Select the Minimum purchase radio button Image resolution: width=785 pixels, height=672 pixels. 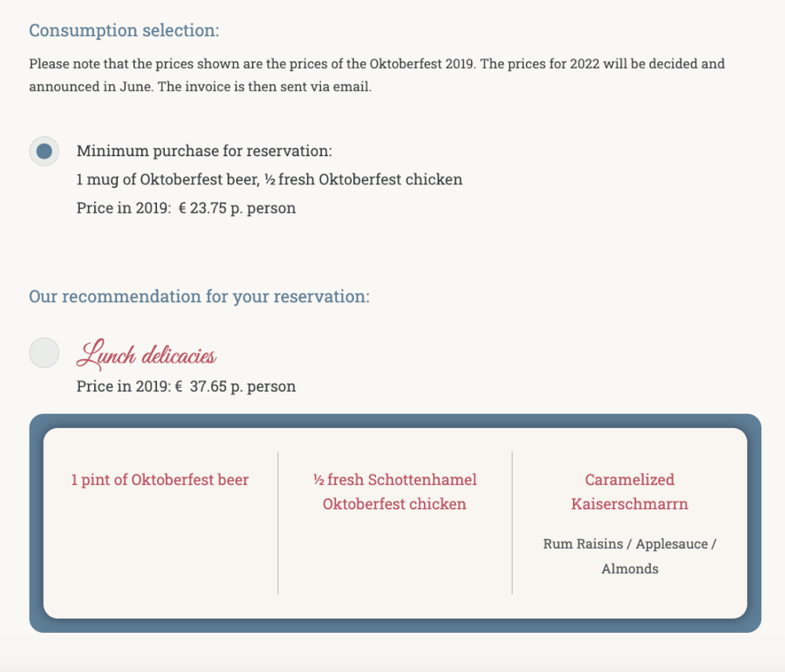point(44,152)
